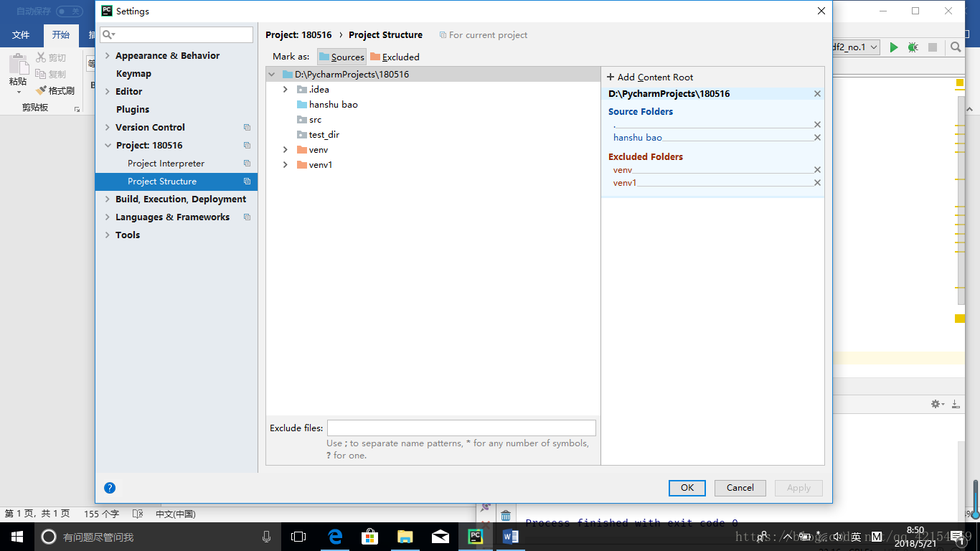
Task: Select Word's 格式刷 format painter
Action: [x=55, y=91]
